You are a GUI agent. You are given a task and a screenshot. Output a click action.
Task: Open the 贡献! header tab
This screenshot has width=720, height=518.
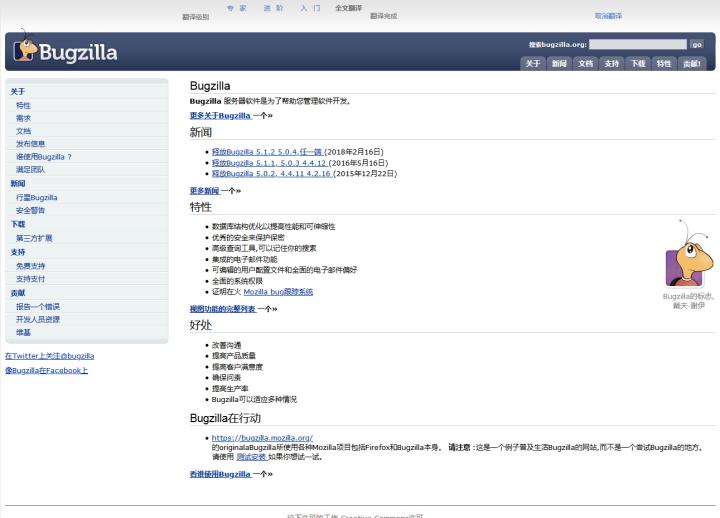(692, 63)
